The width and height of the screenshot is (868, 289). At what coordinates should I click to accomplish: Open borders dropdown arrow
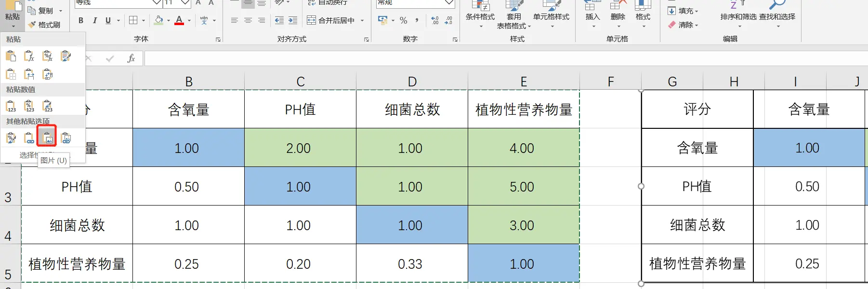pos(144,21)
